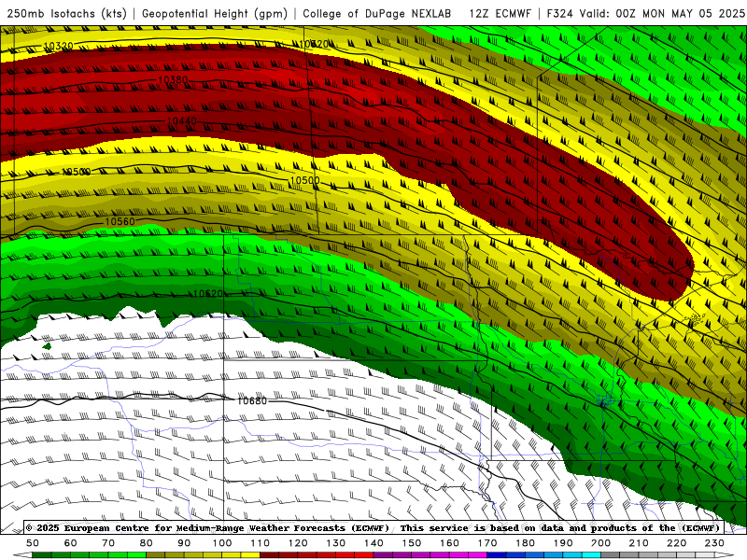Click the 70 value on the color scale
This screenshot has width=747, height=560.
click(108, 543)
